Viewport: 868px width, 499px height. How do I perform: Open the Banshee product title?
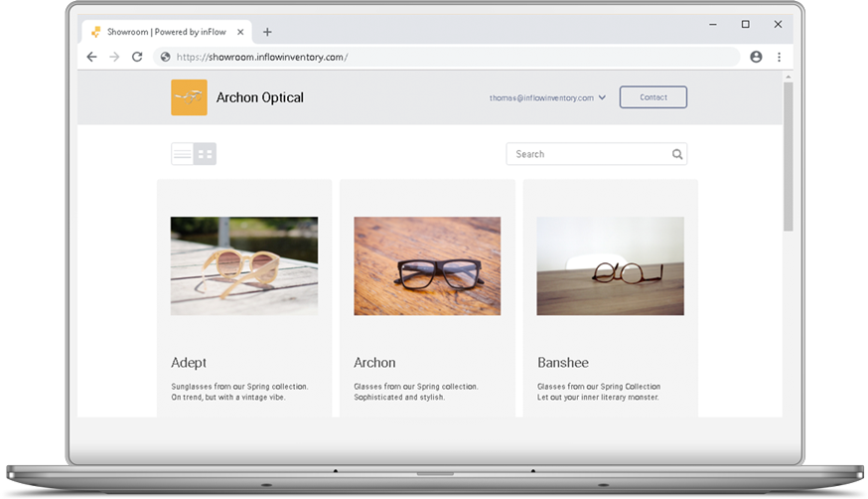coord(562,363)
